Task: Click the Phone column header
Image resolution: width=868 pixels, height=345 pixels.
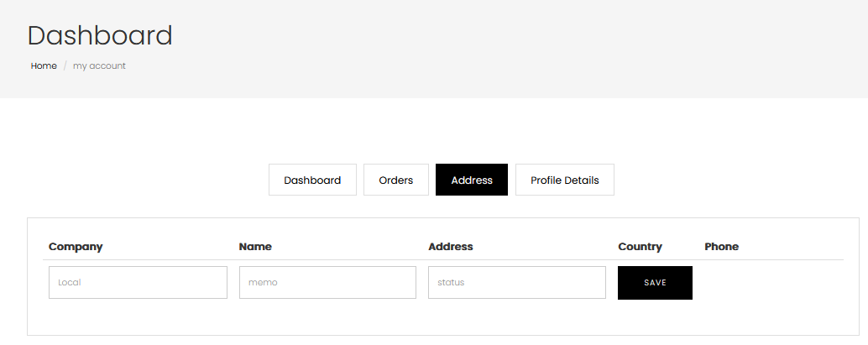Action: click(x=721, y=247)
